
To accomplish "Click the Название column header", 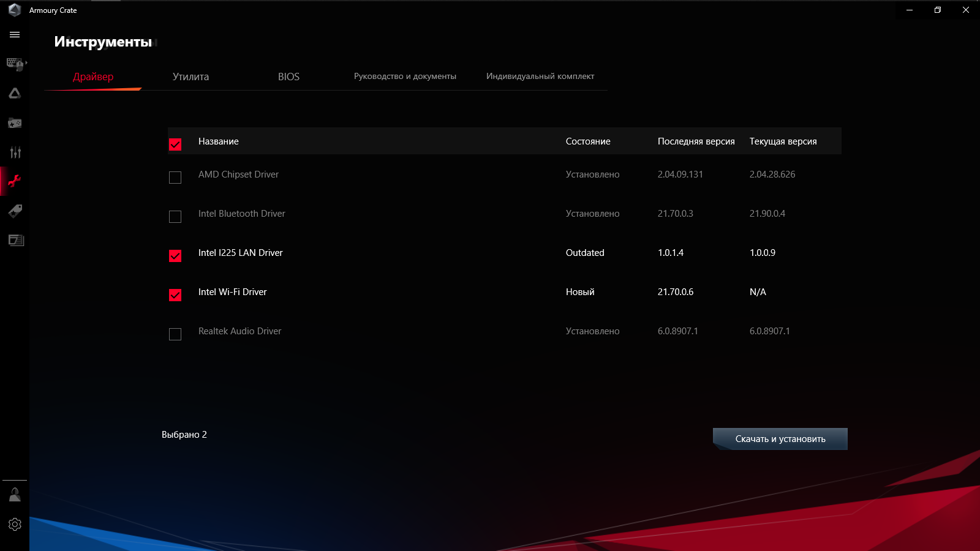I will coord(219,141).
